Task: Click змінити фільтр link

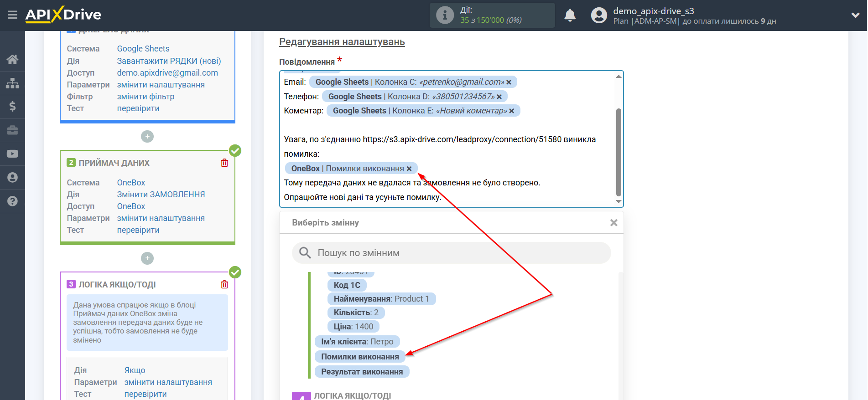Action: pos(146,97)
